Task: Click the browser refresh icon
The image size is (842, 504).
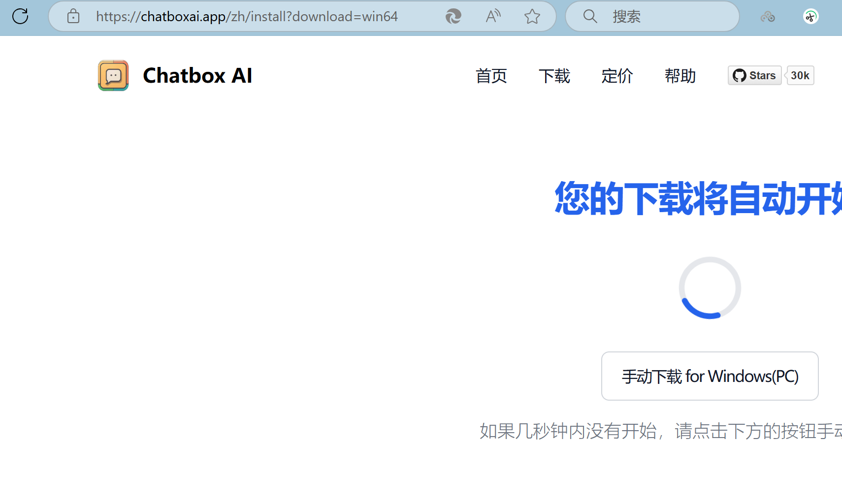Action: point(20,16)
